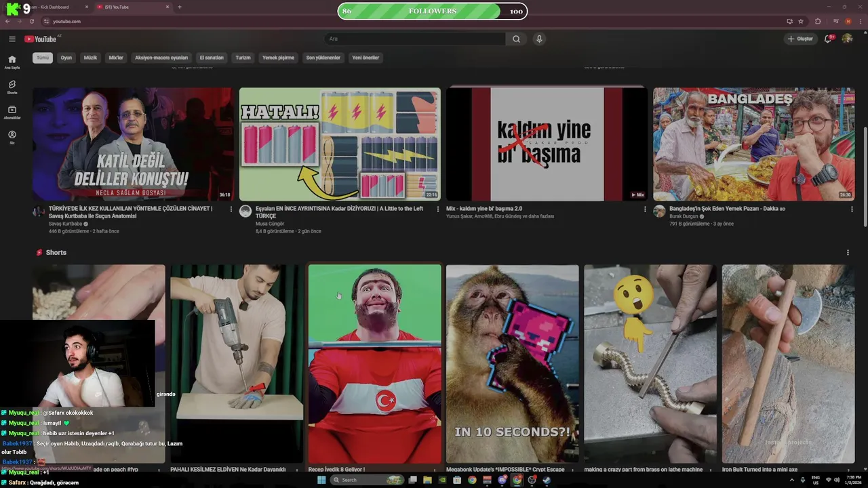Open a new browser tab
Screen dimensions: 868x488
tap(179, 7)
